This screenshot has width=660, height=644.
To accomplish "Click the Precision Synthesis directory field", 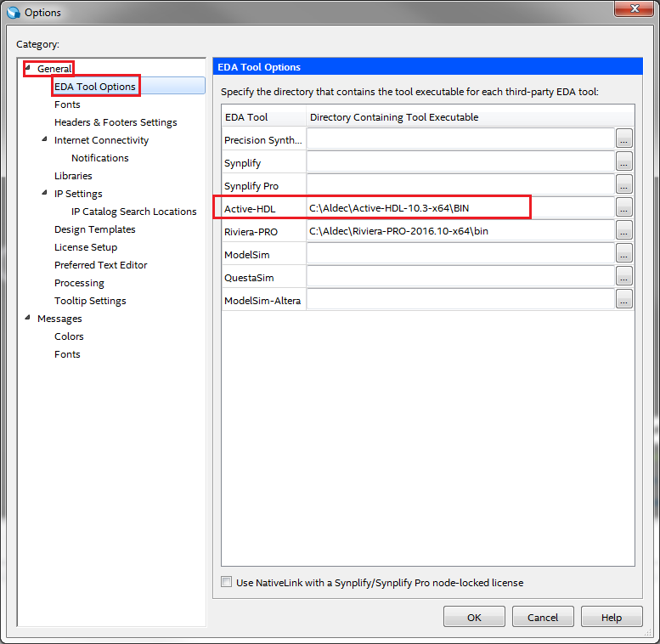I will pos(460,138).
